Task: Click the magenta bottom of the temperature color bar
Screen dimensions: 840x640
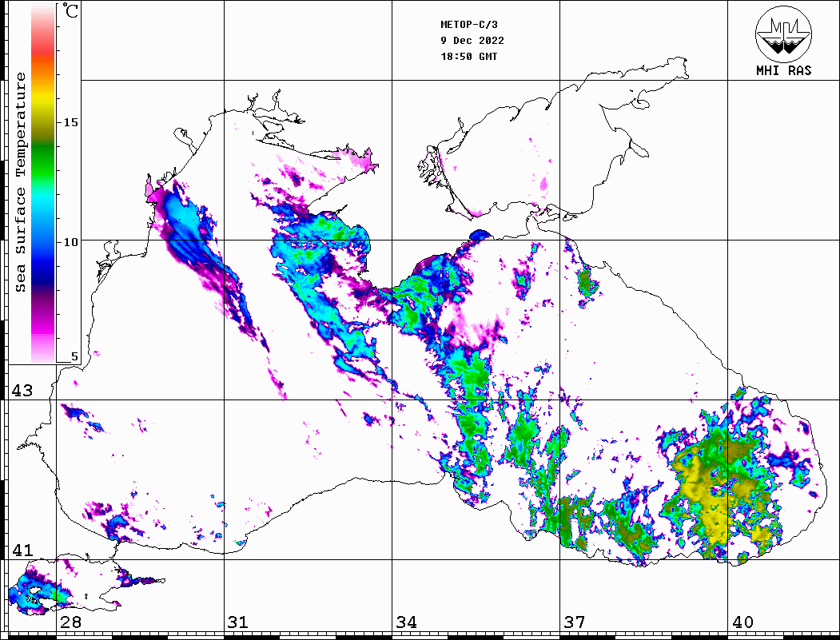Action: click(x=43, y=327)
